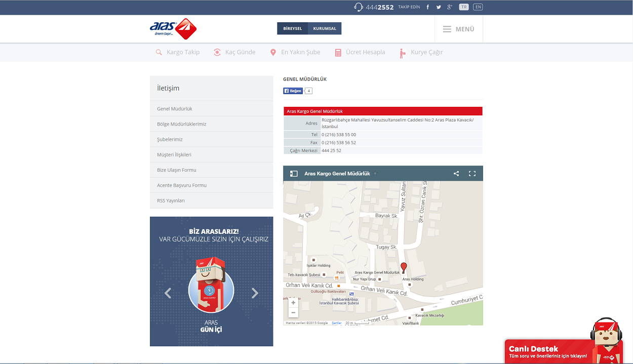
Task: Open Genel Müdürlük in sidebar
Action: coord(211,109)
